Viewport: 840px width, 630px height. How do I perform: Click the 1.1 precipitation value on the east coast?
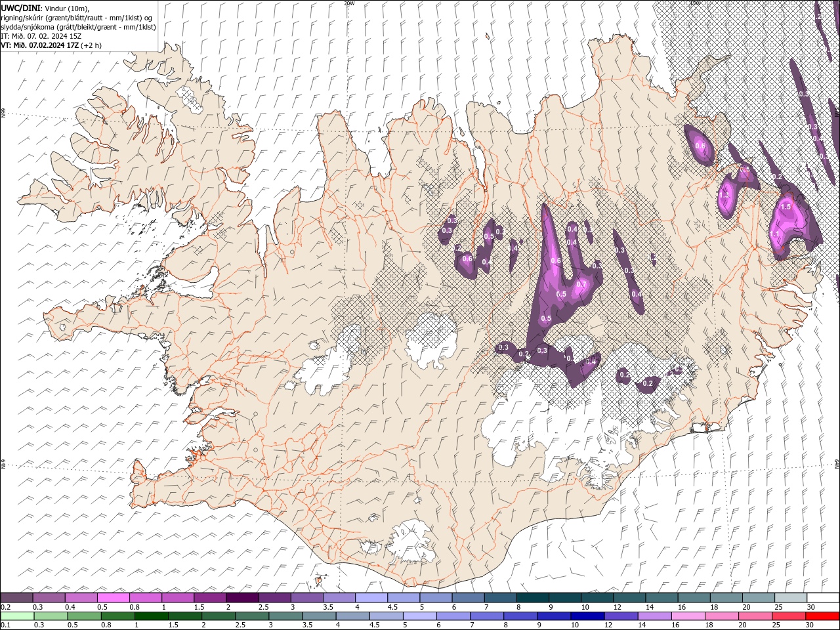(x=774, y=234)
